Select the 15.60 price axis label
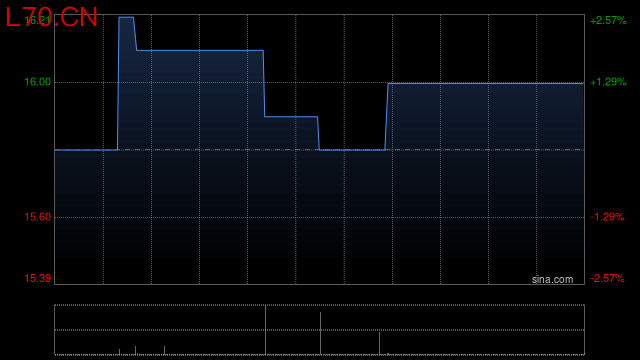Image resolution: width=640 pixels, height=360 pixels. click(38, 217)
